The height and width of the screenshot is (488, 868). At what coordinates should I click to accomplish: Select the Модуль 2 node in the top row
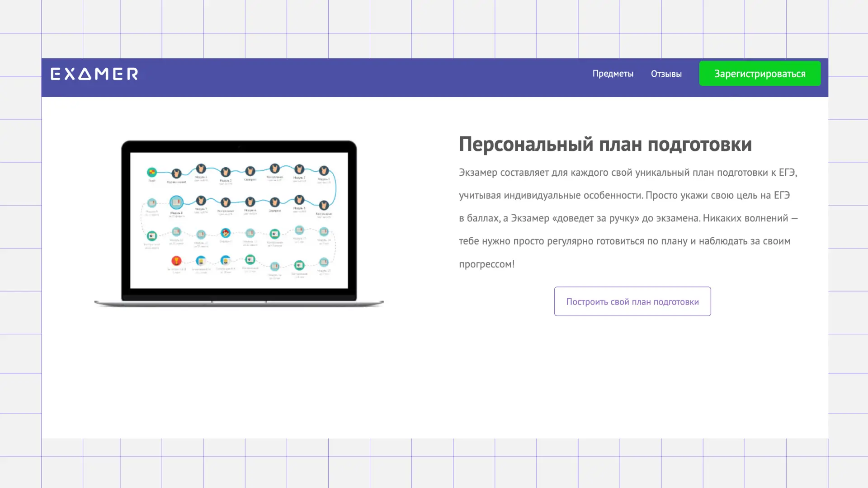pyautogui.click(x=226, y=172)
